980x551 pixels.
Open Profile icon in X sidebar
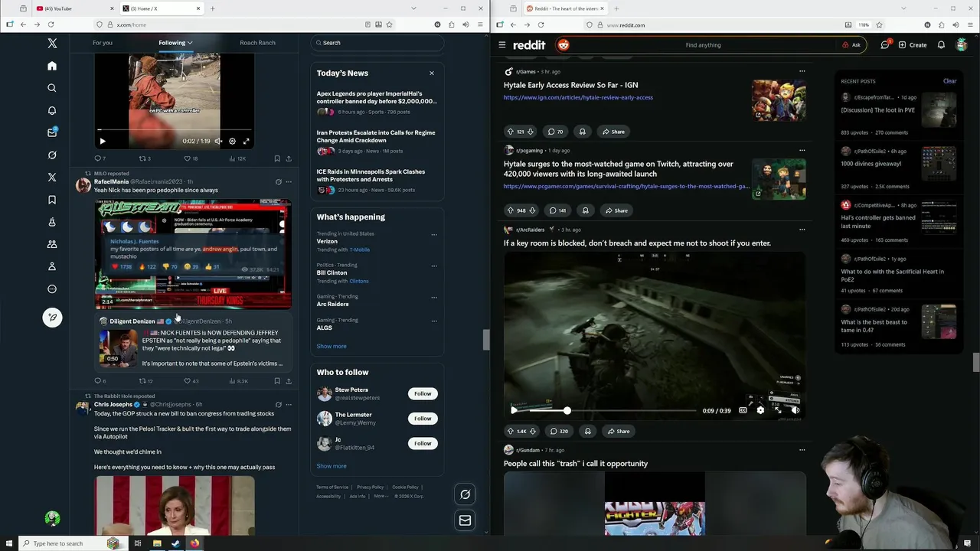[52, 266]
